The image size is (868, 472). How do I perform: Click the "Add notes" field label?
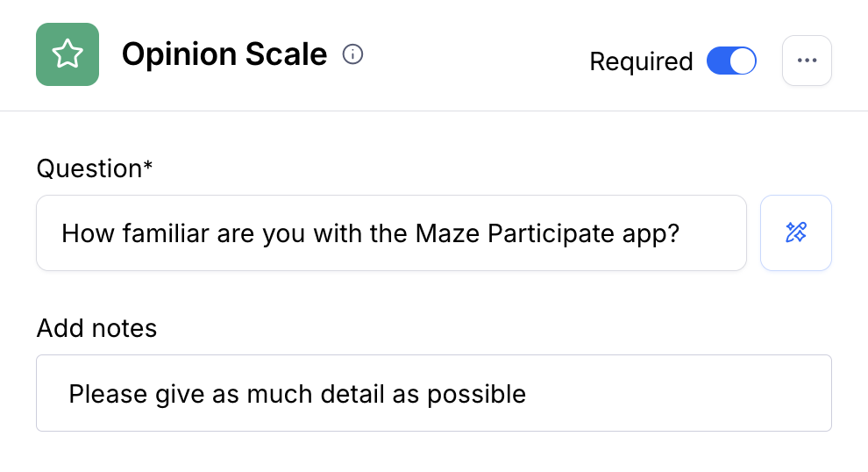click(x=96, y=328)
